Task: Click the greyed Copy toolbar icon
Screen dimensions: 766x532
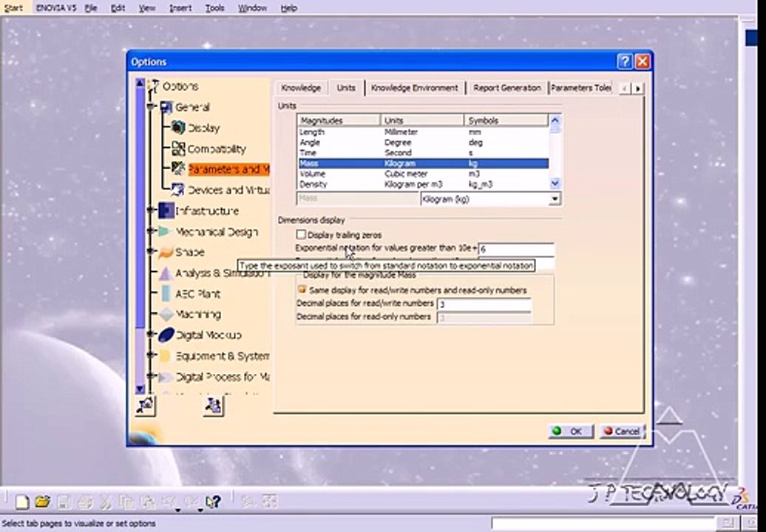Action: [x=127, y=502]
